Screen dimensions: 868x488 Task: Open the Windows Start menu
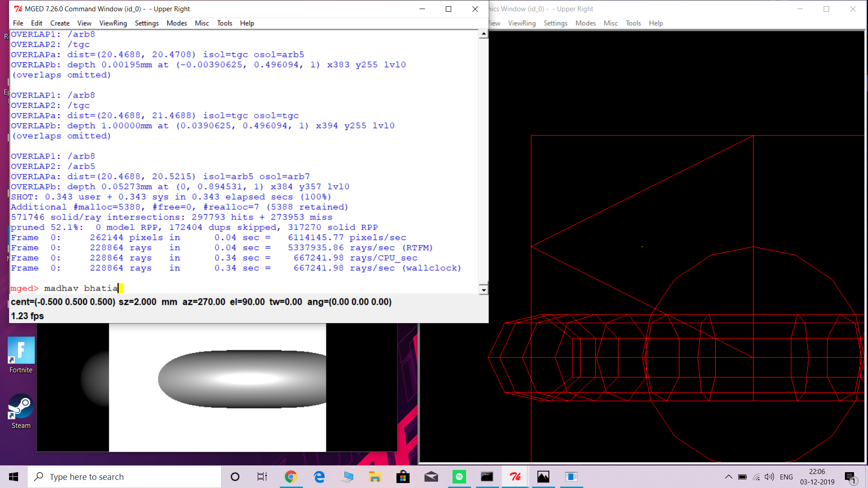click(x=14, y=477)
